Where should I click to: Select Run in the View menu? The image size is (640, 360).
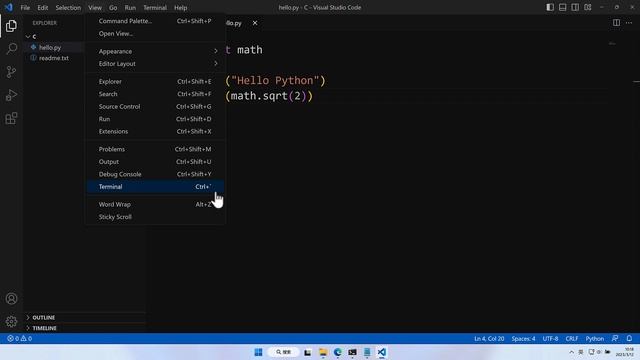pos(155,119)
